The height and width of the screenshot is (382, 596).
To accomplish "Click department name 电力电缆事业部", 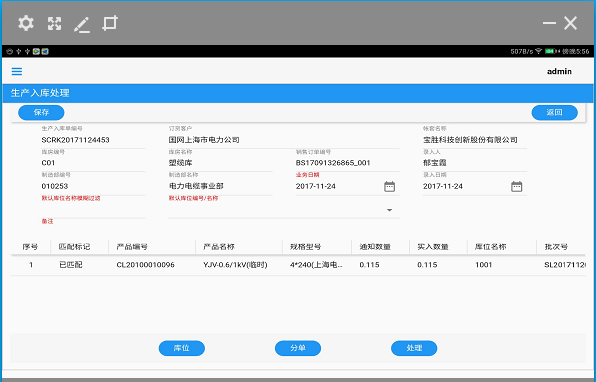I will point(196,186).
